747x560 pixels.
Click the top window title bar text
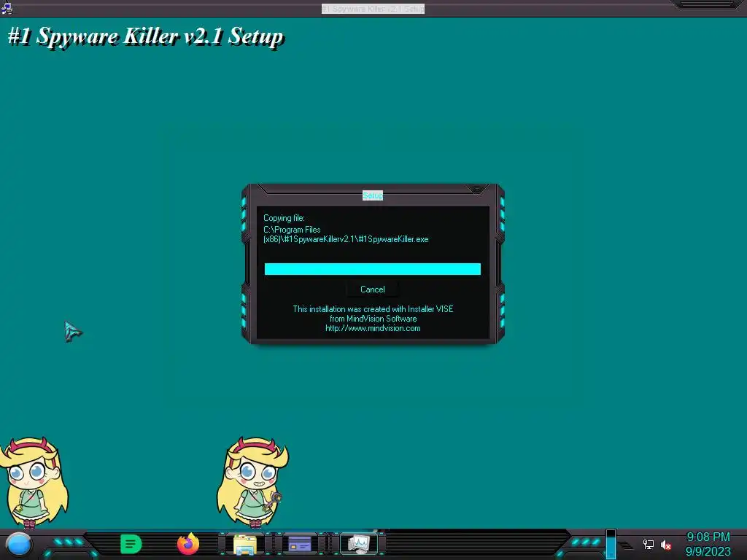point(373,9)
